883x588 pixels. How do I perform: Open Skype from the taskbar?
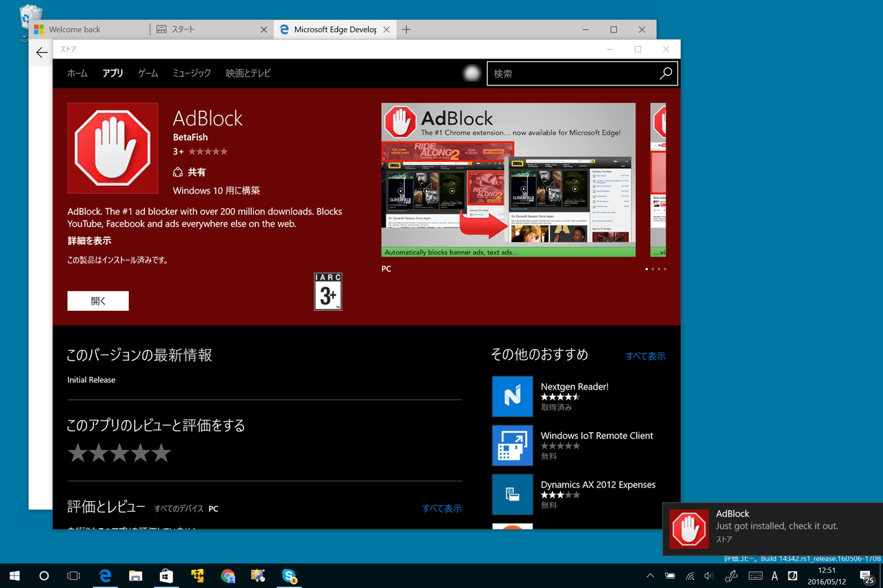[289, 576]
